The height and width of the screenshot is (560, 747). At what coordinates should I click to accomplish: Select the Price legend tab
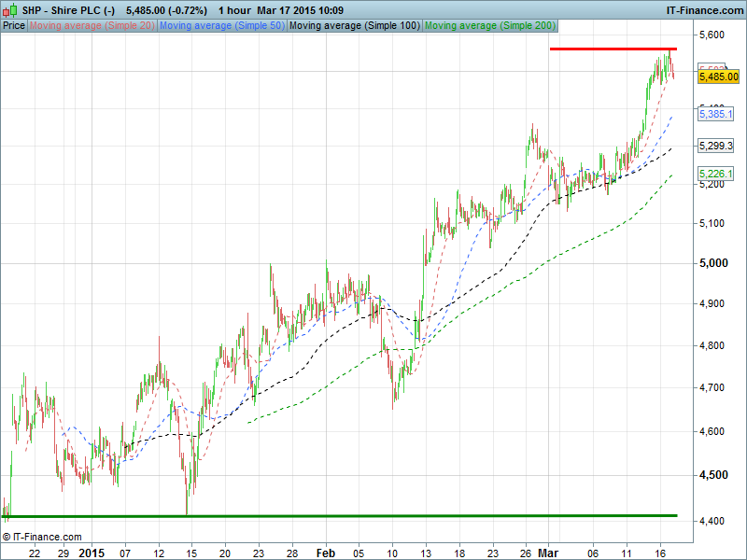[x=14, y=25]
